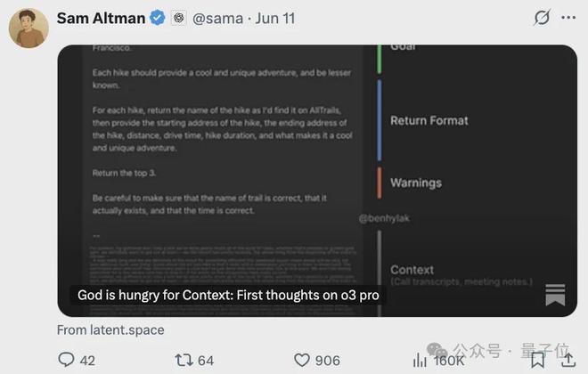
Task: Toggle the bookmark for this post
Action: [537, 360]
